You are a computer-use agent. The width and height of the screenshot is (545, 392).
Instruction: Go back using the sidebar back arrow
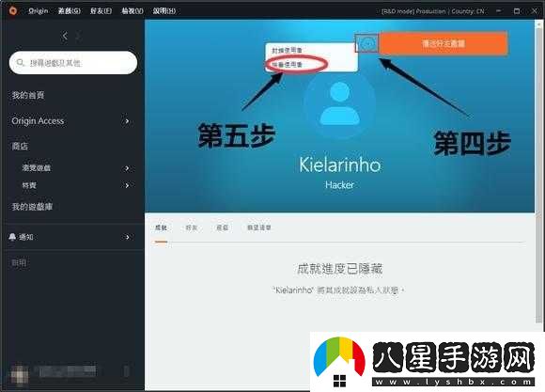[x=65, y=36]
